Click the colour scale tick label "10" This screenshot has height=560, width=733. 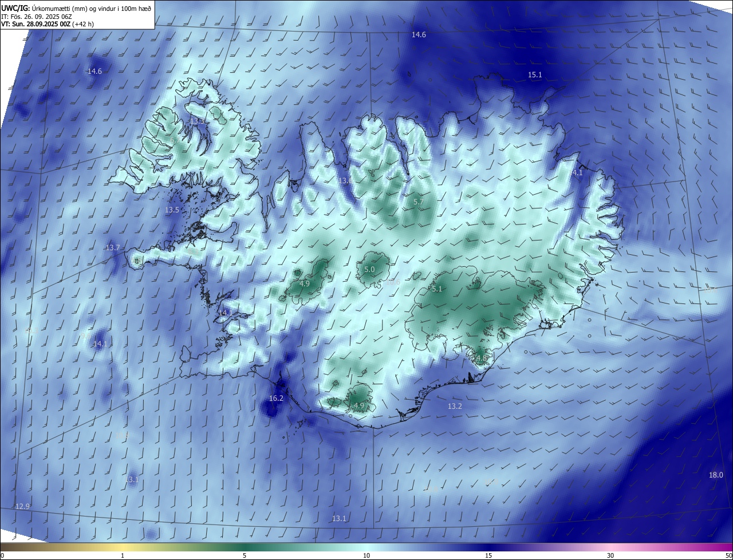pyautogui.click(x=366, y=555)
